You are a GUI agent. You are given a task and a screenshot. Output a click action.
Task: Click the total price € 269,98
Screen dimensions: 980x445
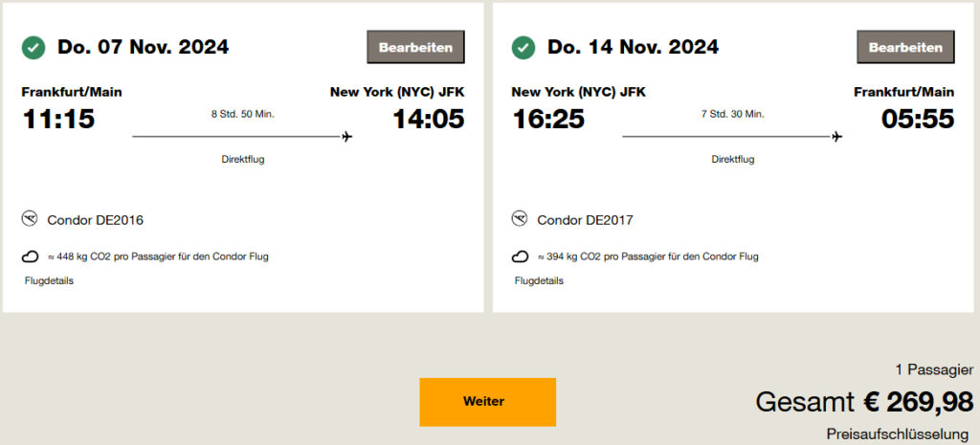pyautogui.click(x=919, y=401)
